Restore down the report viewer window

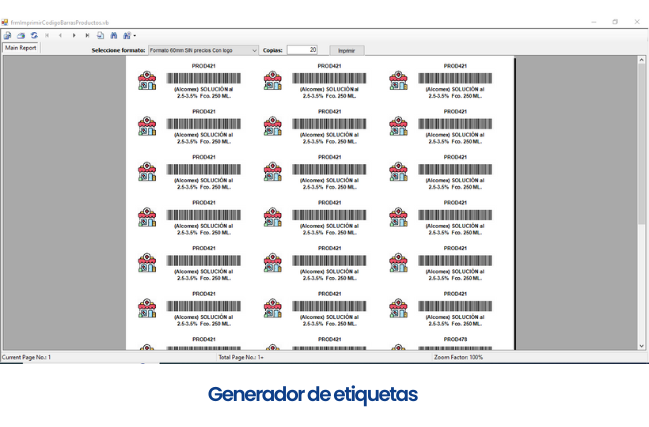(x=615, y=22)
